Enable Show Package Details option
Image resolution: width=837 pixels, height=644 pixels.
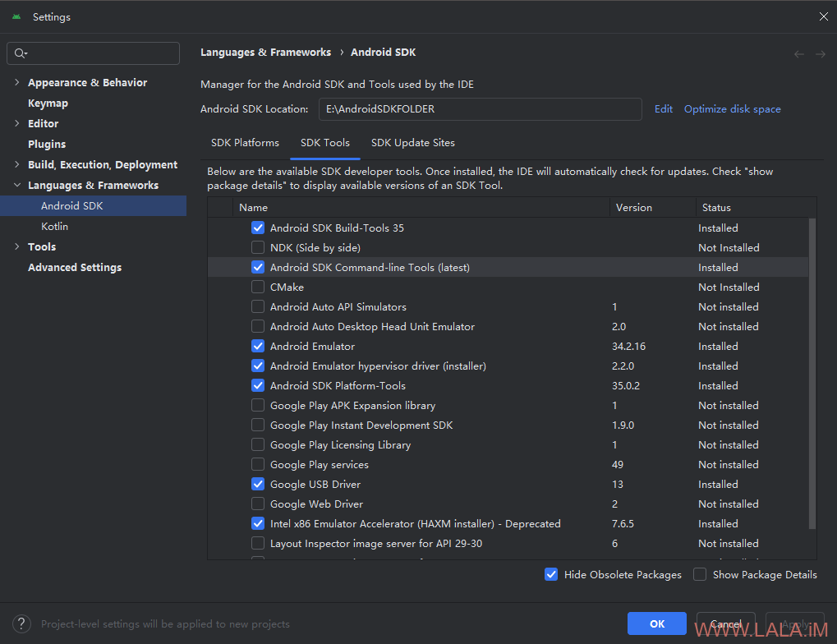(x=700, y=574)
